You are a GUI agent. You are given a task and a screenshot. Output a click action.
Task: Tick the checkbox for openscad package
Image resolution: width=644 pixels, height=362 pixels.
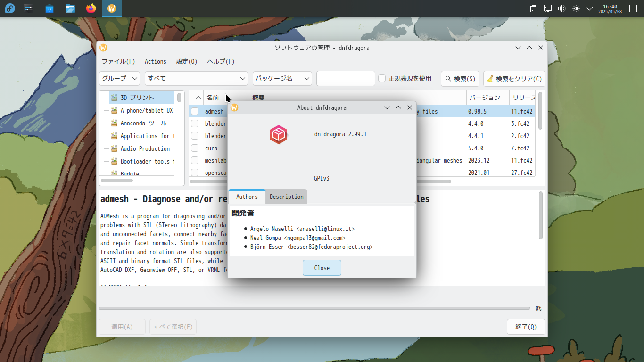pyautogui.click(x=195, y=173)
